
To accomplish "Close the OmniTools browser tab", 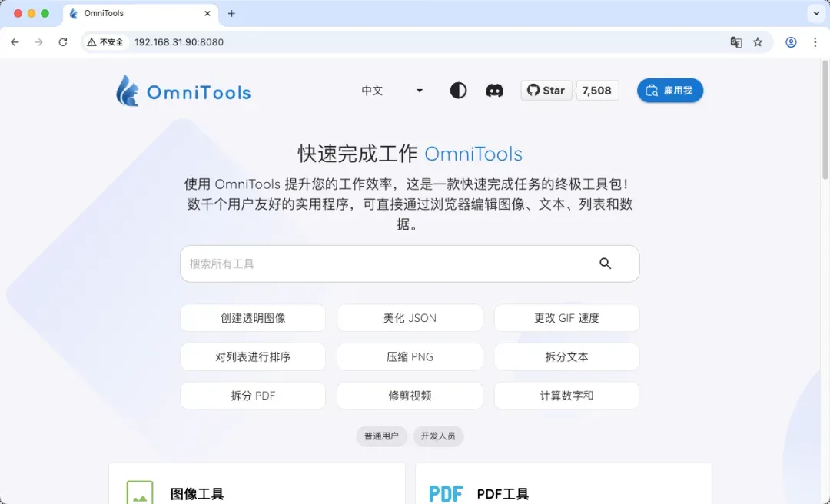I will (x=207, y=13).
